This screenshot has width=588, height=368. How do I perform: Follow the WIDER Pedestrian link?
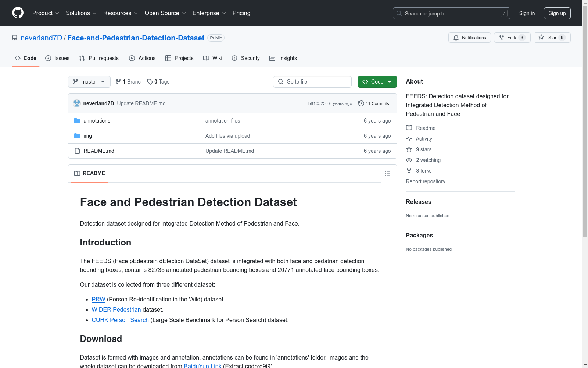116,310
